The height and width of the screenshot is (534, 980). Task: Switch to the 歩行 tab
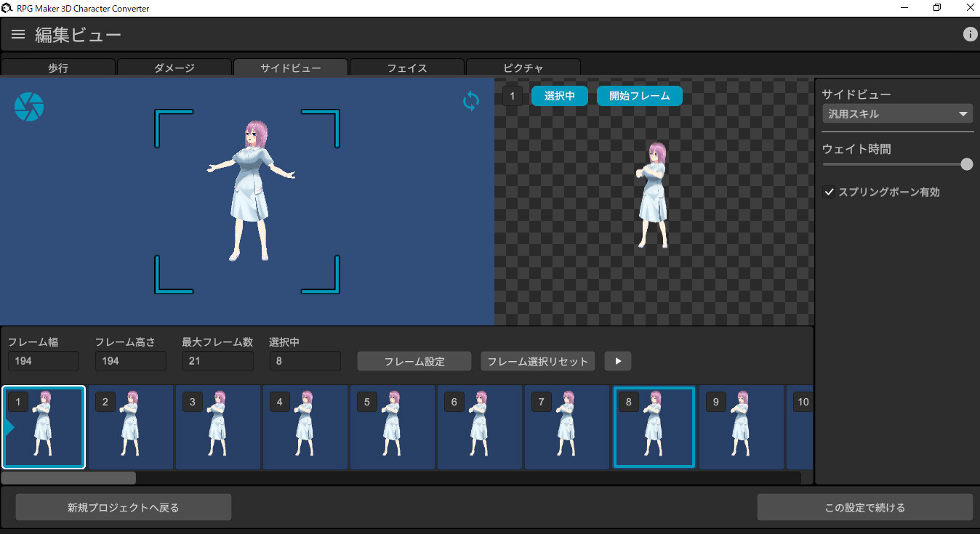click(58, 68)
